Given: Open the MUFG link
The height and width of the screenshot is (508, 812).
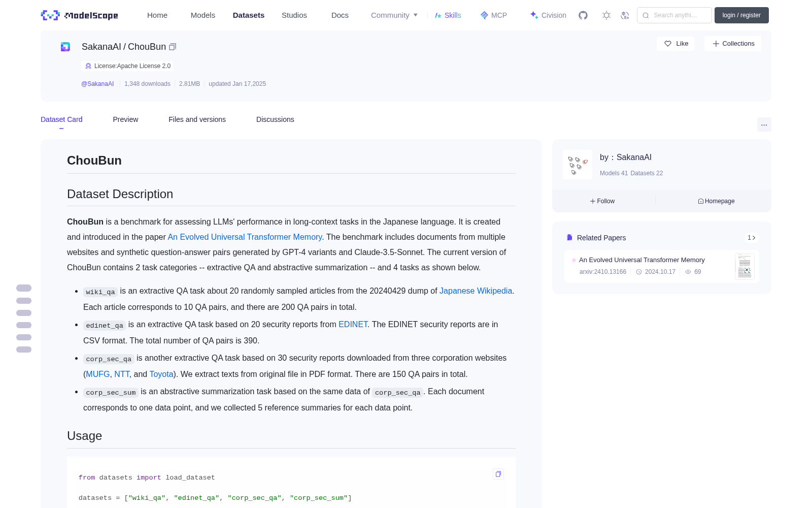Looking at the screenshot, I should click(x=98, y=374).
